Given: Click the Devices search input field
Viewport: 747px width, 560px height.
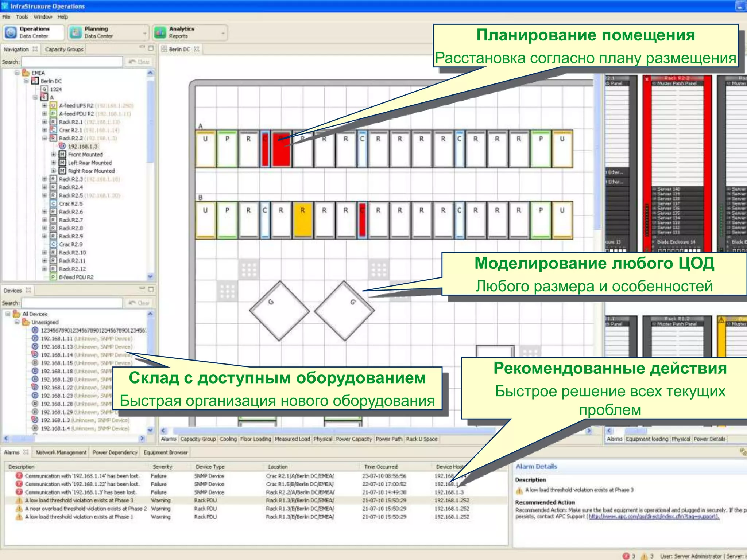Looking at the screenshot, I should [x=72, y=303].
